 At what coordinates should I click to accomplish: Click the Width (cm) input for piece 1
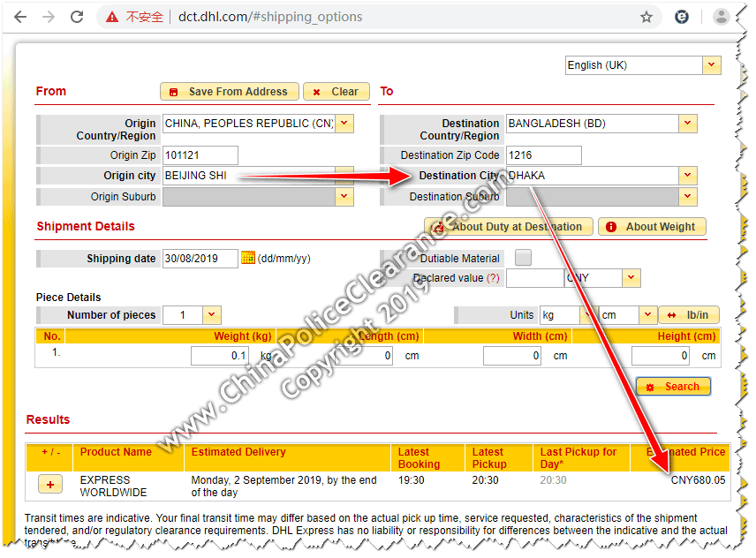(512, 356)
